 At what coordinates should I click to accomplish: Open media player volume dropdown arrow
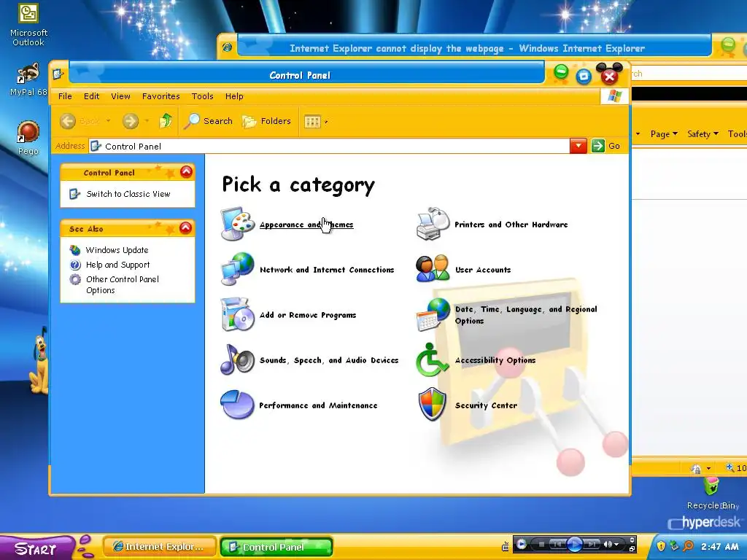point(616,544)
